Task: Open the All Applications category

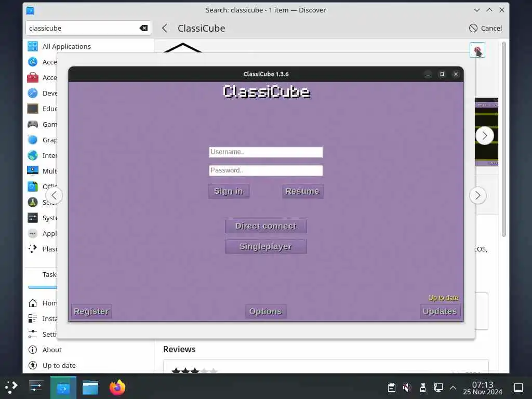Action: (x=88, y=46)
